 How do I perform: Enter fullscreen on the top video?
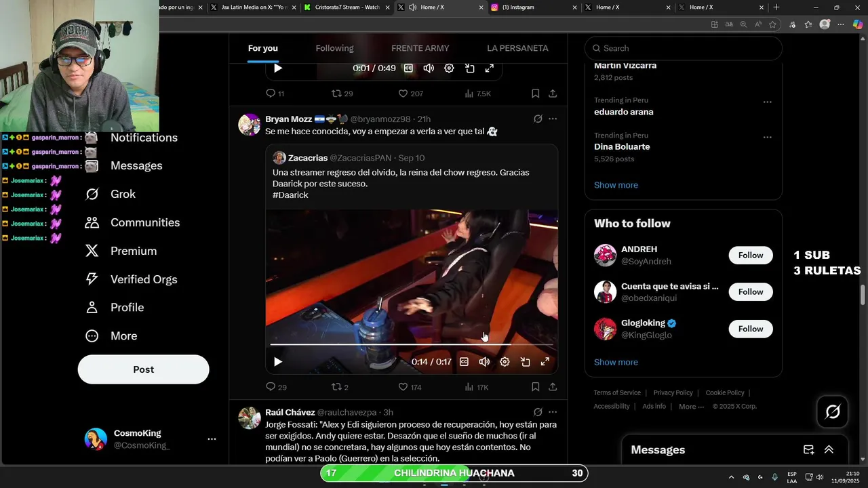(489, 68)
